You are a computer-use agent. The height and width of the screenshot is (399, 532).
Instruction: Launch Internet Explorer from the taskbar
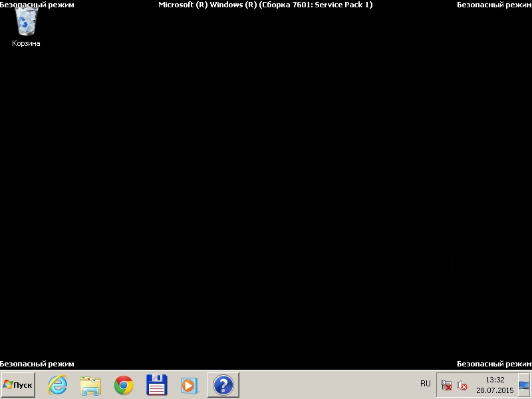[57, 385]
